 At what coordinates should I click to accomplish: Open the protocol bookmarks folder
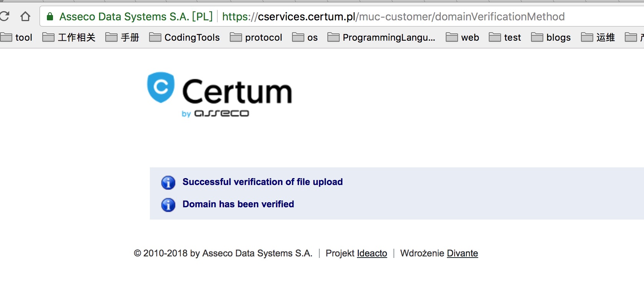(x=256, y=37)
